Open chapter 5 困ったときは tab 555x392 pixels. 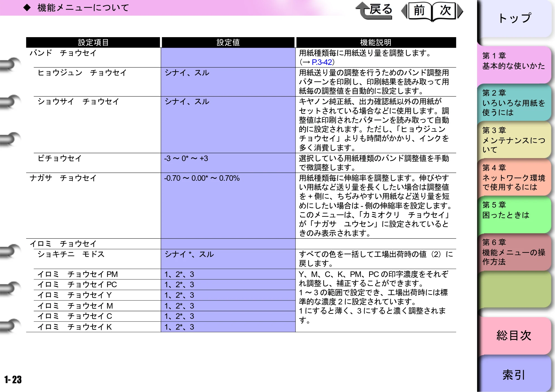click(514, 215)
